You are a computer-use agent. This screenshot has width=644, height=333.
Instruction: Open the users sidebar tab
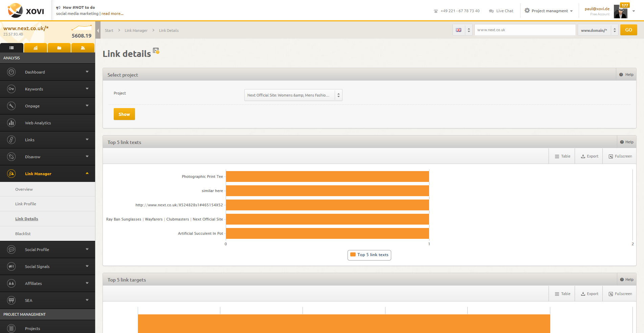coord(83,48)
